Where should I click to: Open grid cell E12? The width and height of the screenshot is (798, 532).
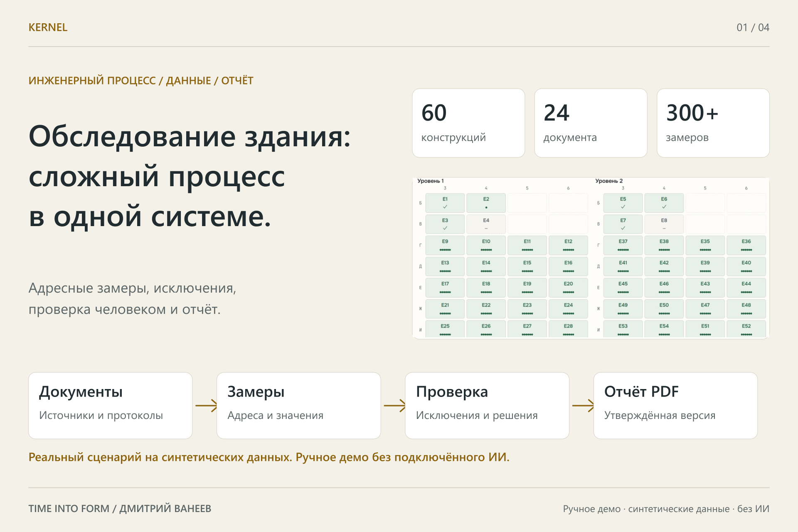568,245
